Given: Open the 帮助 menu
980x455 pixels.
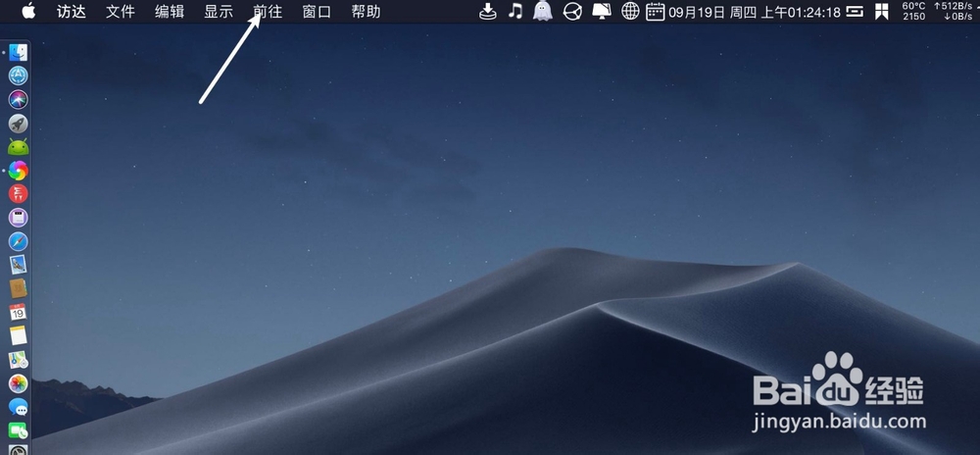Looking at the screenshot, I should 367,11.
